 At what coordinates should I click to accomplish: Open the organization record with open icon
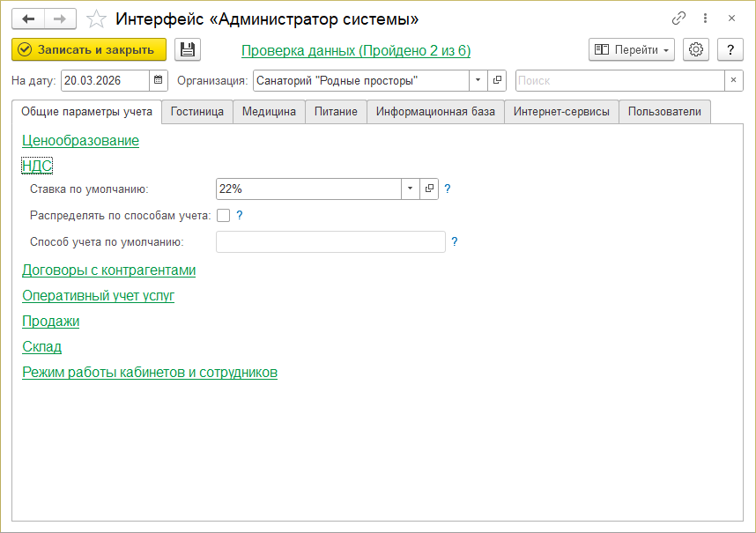coord(498,81)
